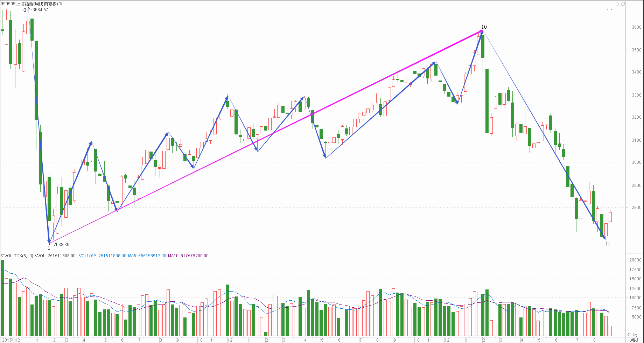
Task: Click the diamond icon in chart corner
Action: [617, 4]
